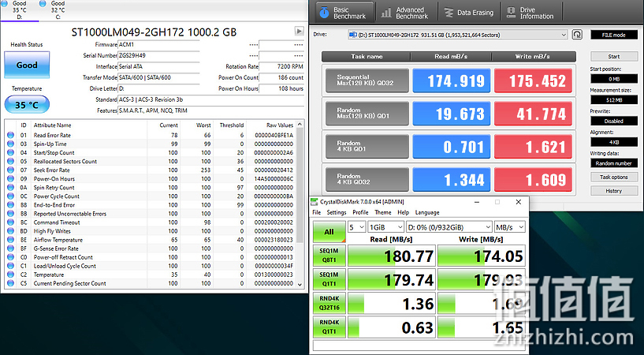This screenshot has height=355, width=644.
Task: Run the RND4K Q1T1 test
Action: click(329, 327)
